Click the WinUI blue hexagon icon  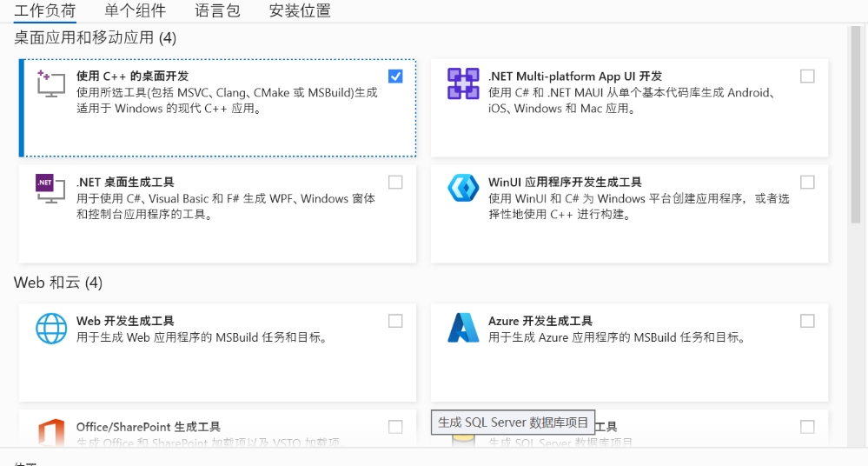click(463, 189)
